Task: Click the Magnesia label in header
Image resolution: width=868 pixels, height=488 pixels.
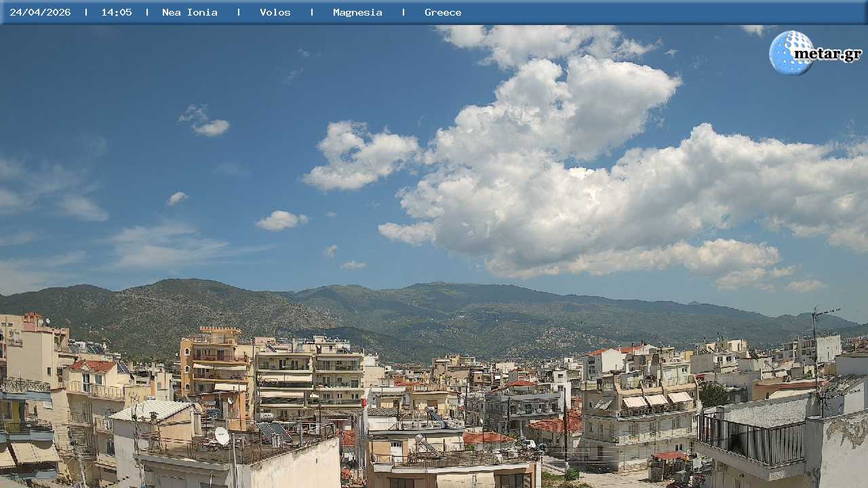Action: (x=357, y=12)
